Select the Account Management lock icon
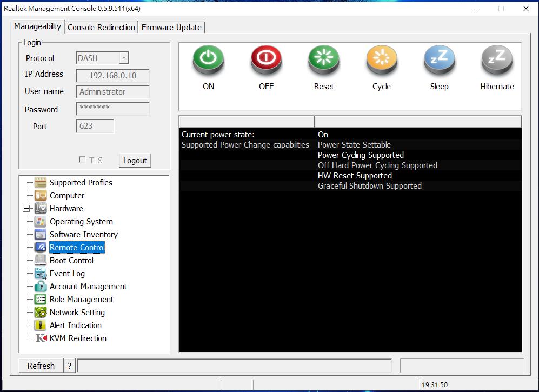539x392 pixels. [41, 287]
